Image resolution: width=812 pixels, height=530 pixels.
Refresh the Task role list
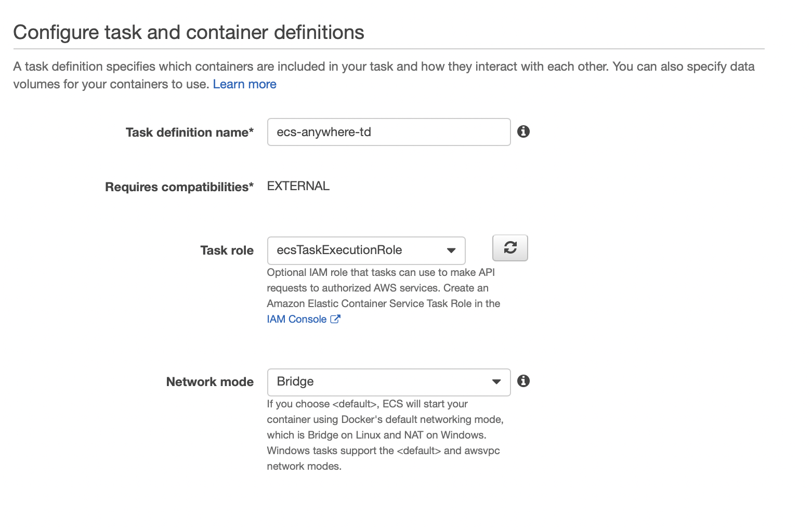click(x=510, y=248)
